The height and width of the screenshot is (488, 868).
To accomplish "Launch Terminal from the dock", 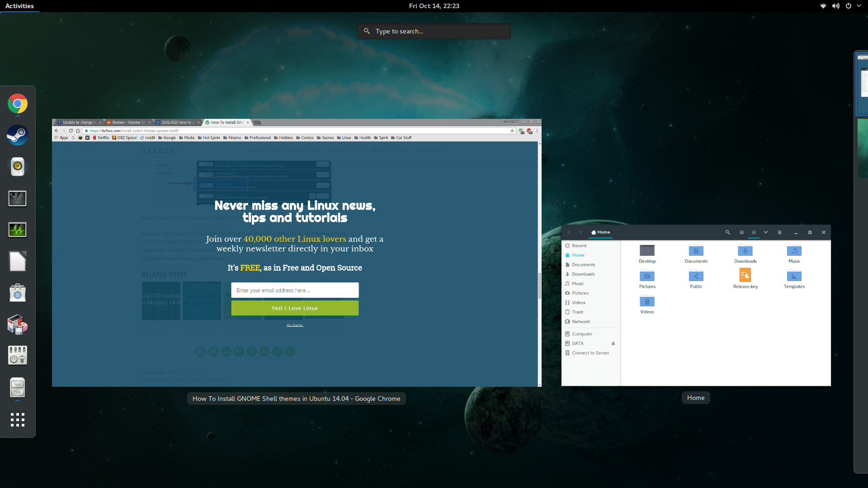I will click(x=18, y=198).
